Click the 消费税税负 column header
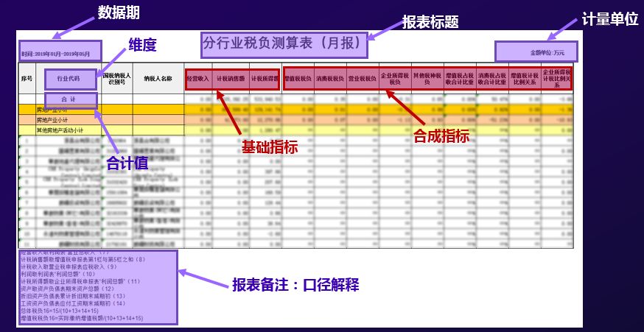The image size is (644, 332). coord(331,78)
